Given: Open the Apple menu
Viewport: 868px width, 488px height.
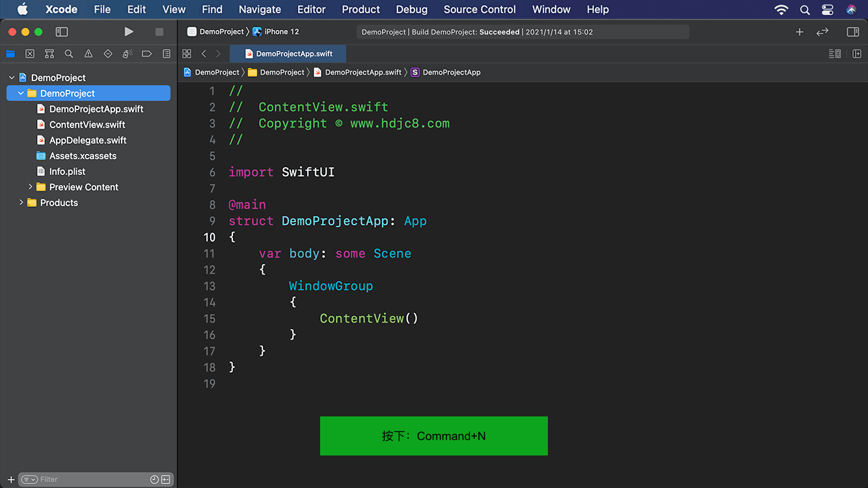Looking at the screenshot, I should tap(22, 9).
